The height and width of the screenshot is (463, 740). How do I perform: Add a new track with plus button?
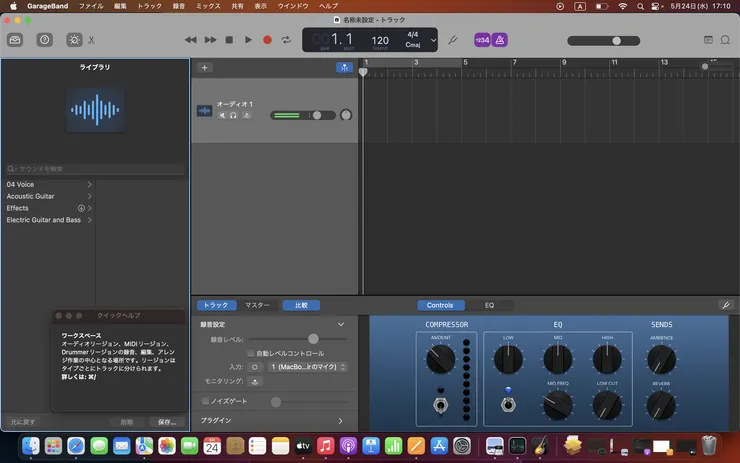tap(204, 67)
